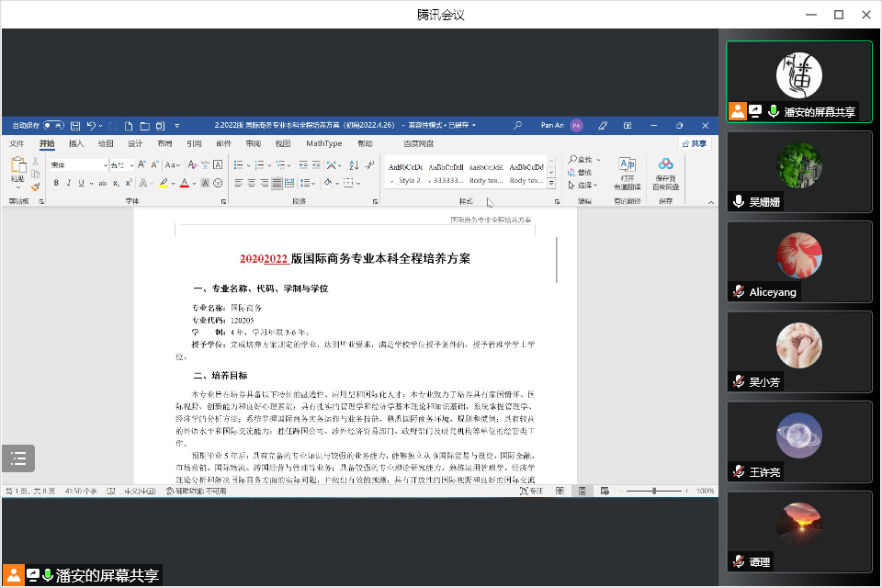The height and width of the screenshot is (588, 882).
Task: Toggle the AutoSave switch
Action: click(53, 125)
